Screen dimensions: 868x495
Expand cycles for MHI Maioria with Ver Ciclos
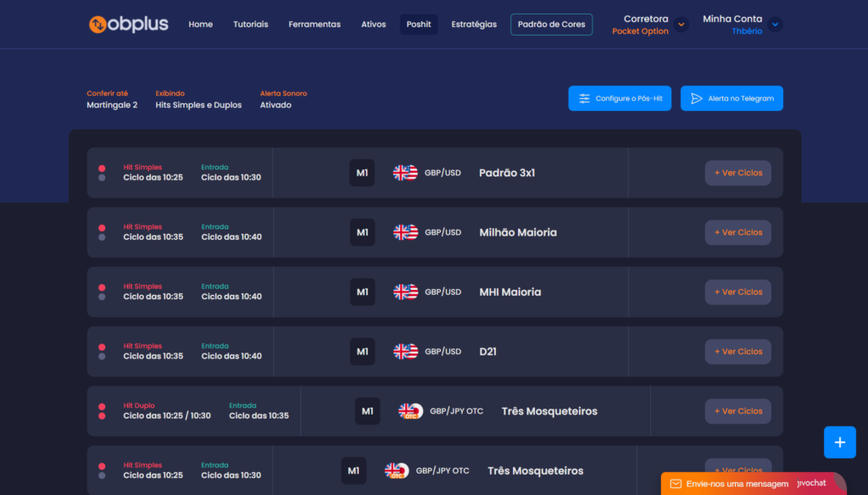pyautogui.click(x=737, y=292)
